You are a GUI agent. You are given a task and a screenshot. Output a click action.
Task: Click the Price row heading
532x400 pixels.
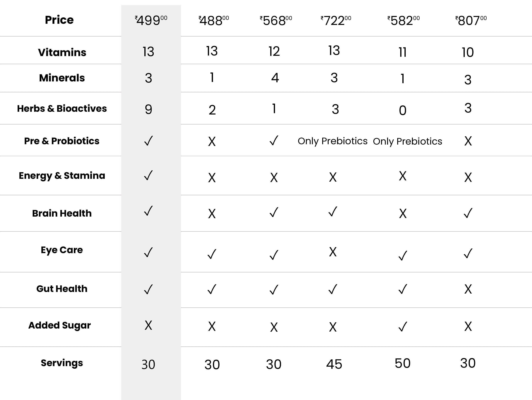pos(59,20)
